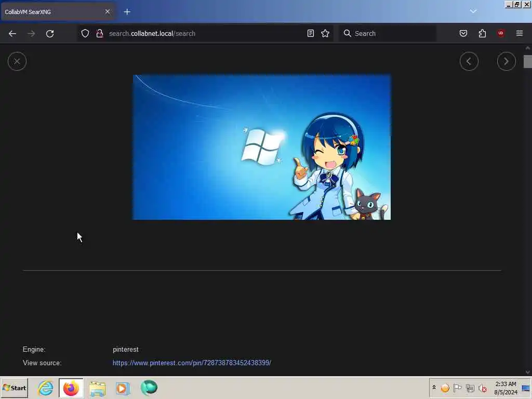Bookmark this page with star
This screenshot has height=399, width=532.
point(325,33)
